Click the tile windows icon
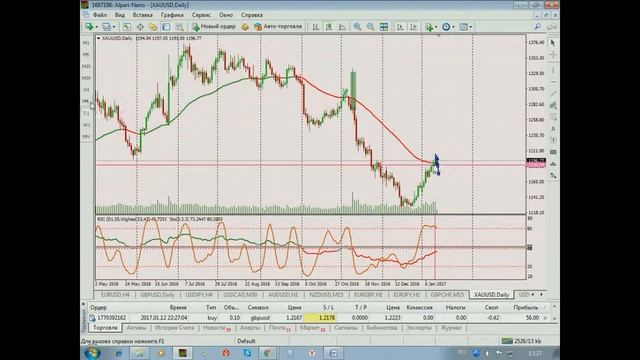The image size is (640, 360). pyautogui.click(x=384, y=27)
